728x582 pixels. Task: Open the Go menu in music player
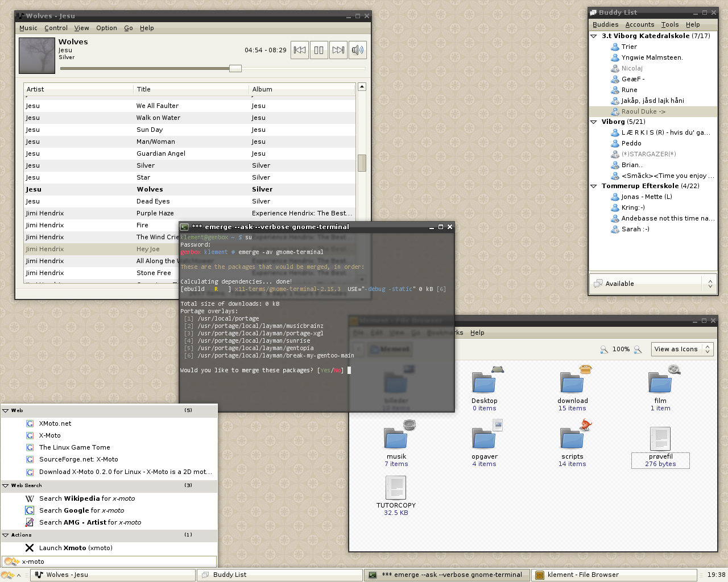click(129, 28)
